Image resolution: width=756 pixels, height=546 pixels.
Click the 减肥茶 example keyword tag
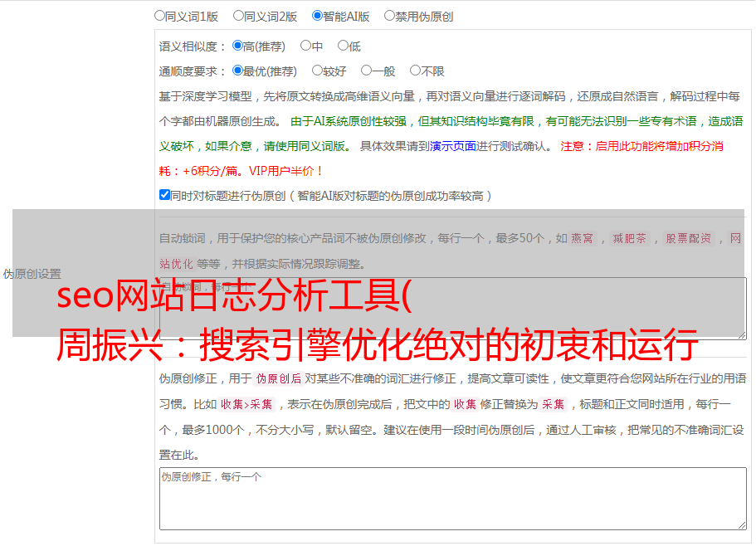pyautogui.click(x=629, y=238)
